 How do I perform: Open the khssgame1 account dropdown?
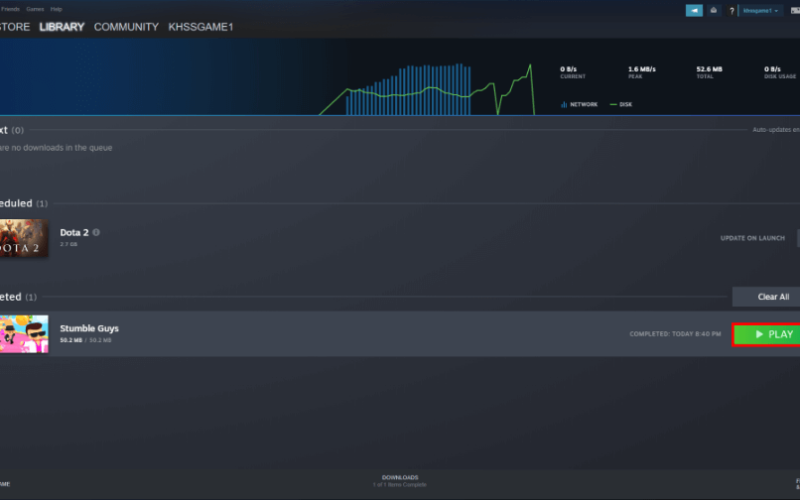coord(760,11)
